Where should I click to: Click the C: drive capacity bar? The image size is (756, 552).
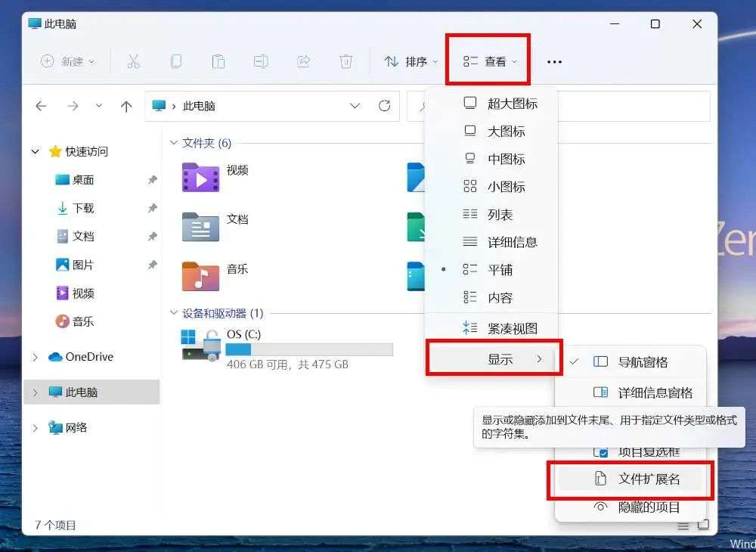pos(309,349)
